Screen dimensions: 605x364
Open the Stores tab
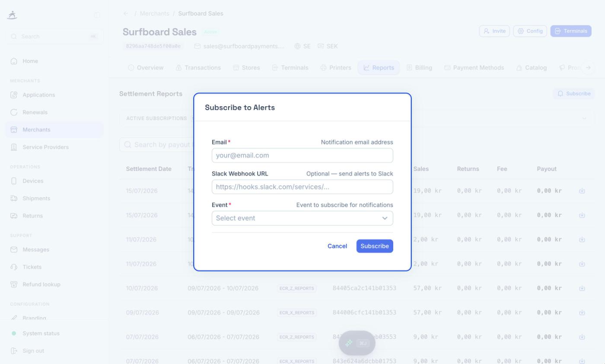pyautogui.click(x=246, y=68)
